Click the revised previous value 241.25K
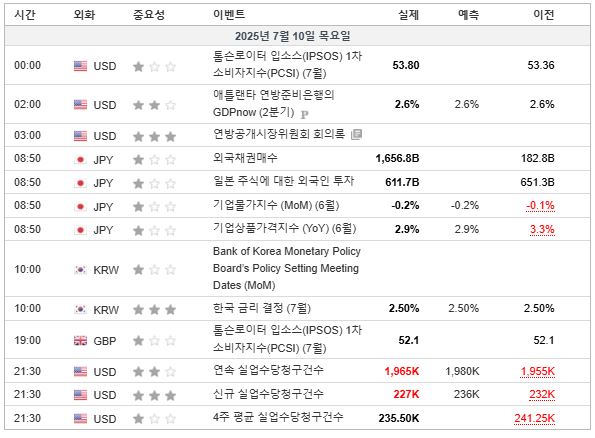This screenshot has height=438, width=595. (x=534, y=418)
